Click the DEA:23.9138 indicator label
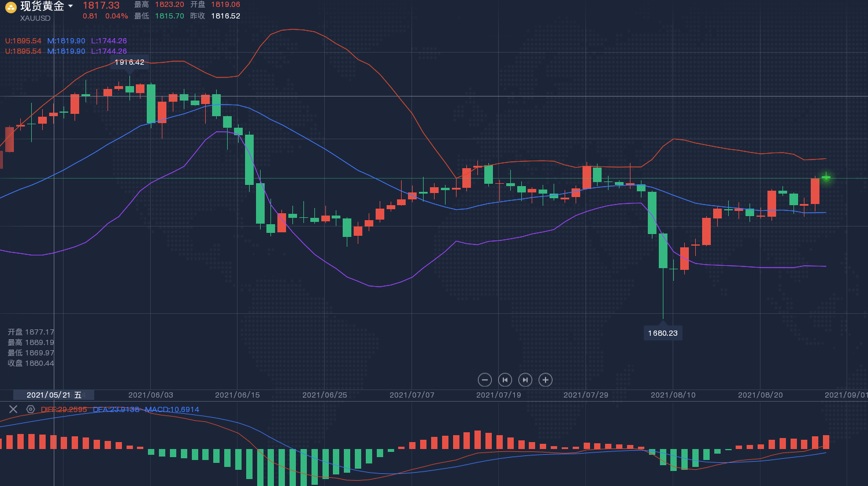This screenshot has height=486, width=868. pos(116,410)
